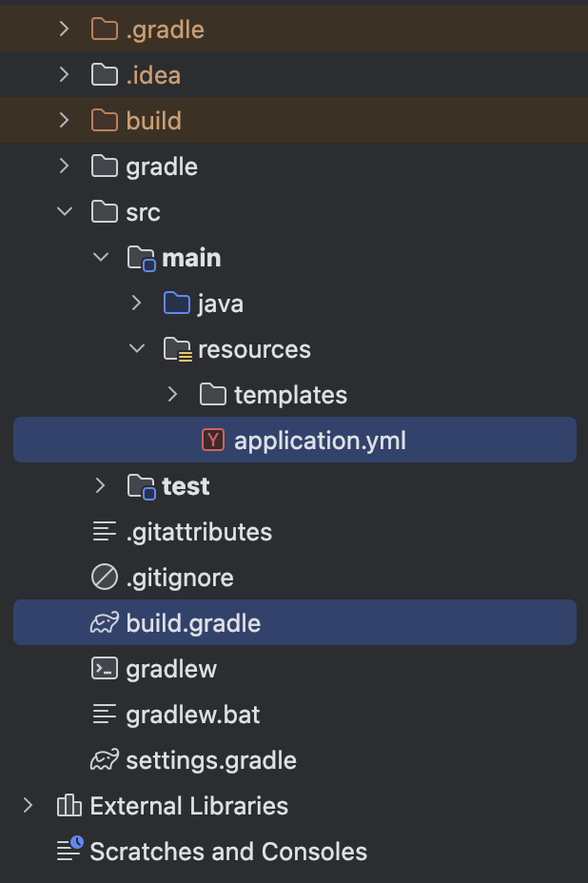Select the .gitattributes file

[x=199, y=532]
